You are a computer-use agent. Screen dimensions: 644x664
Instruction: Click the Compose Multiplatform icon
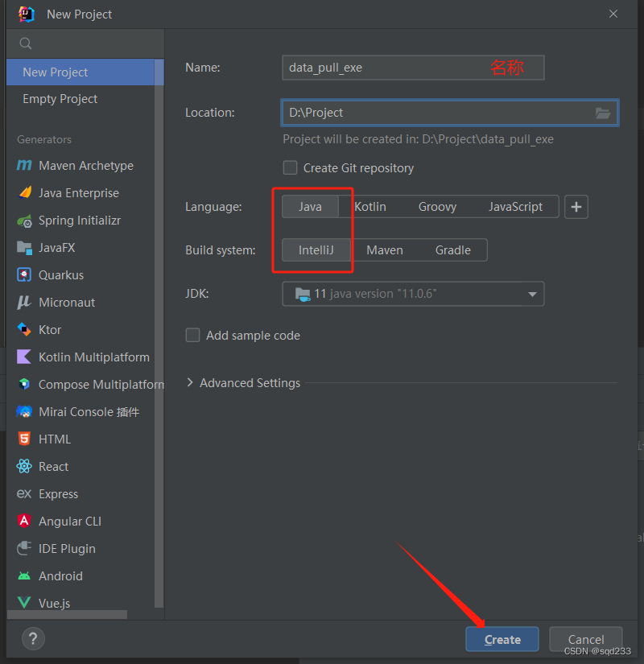[24, 384]
